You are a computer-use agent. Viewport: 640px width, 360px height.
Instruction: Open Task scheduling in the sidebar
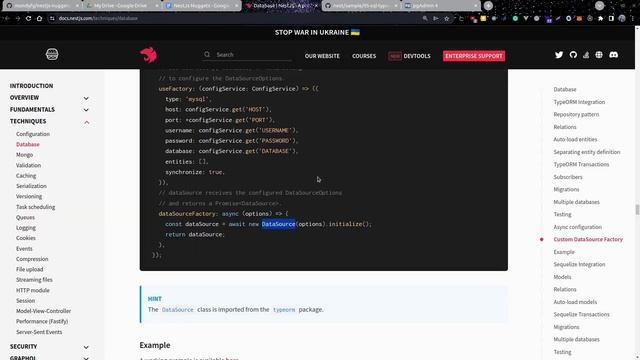(x=36, y=207)
